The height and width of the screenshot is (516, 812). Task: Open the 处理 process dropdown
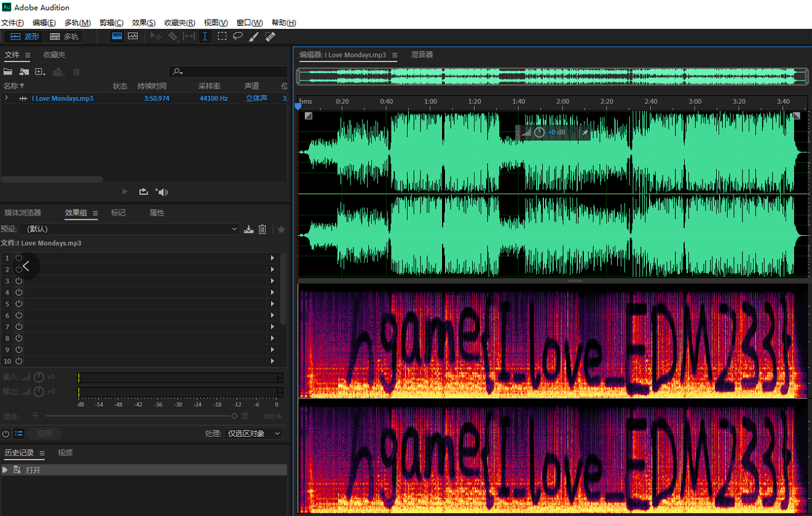coord(253,433)
